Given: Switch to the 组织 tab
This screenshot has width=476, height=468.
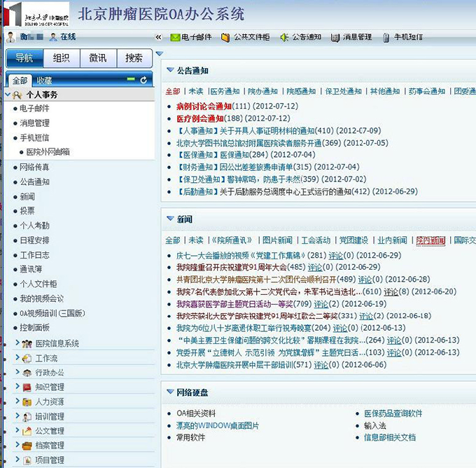Looking at the screenshot, I should pos(62,57).
